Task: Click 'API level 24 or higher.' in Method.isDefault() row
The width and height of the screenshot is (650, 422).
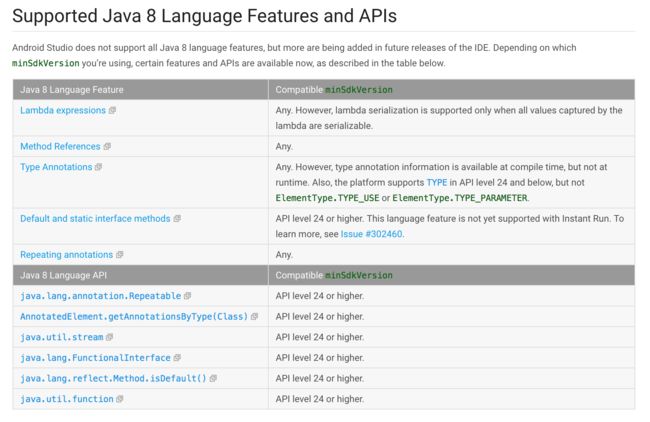Action: (x=320, y=378)
